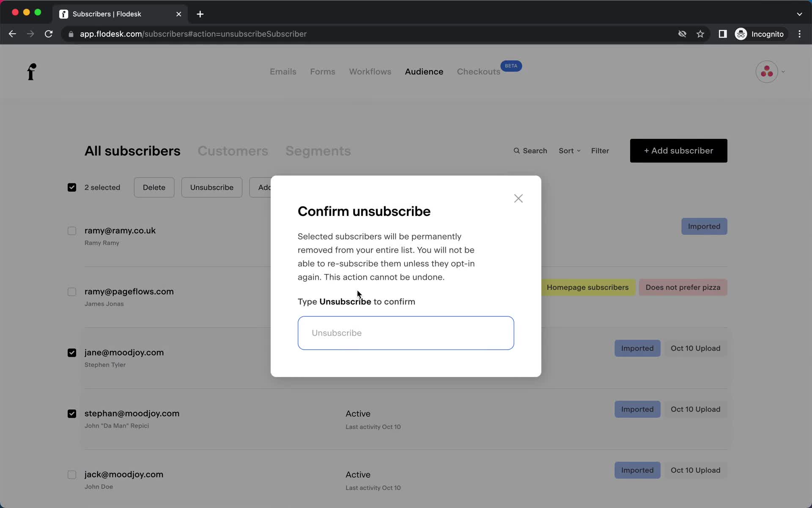Click the Unsubscribe confirmation input field
812x508 pixels.
[406, 332]
